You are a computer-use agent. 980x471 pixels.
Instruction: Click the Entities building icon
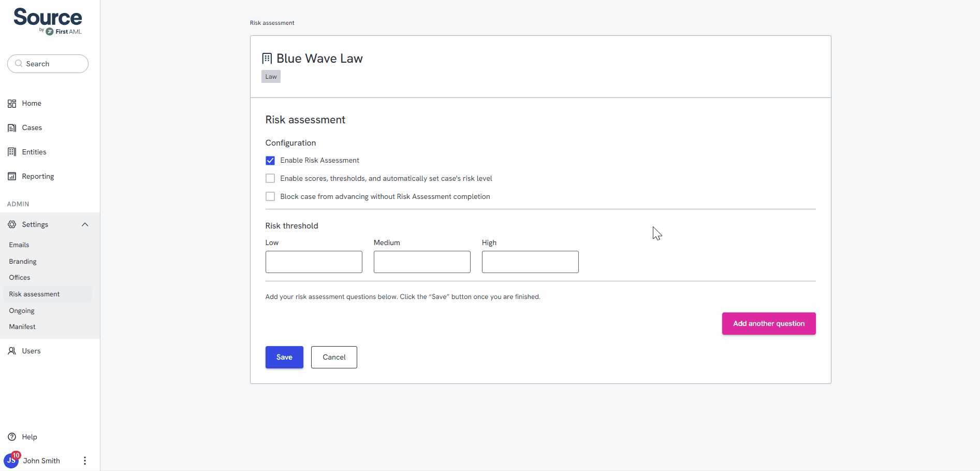12,152
